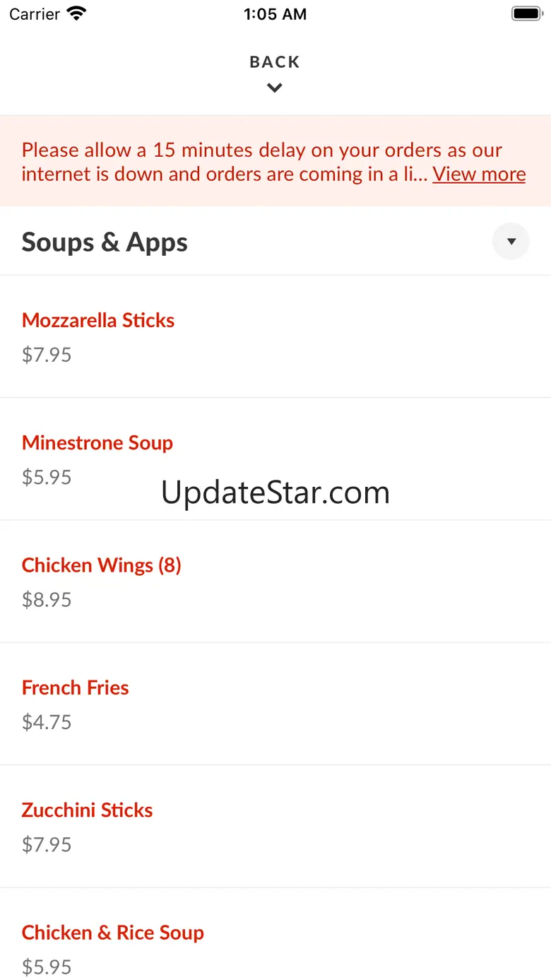This screenshot has width=551, height=980.
Task: Select Chicken & Rice Soup item
Action: pos(113,933)
